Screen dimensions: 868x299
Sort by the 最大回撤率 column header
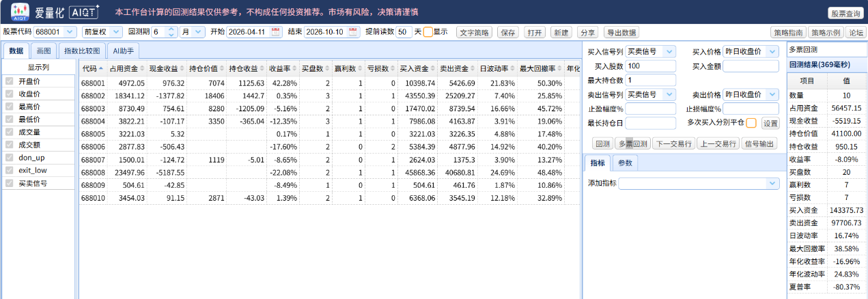[540, 68]
